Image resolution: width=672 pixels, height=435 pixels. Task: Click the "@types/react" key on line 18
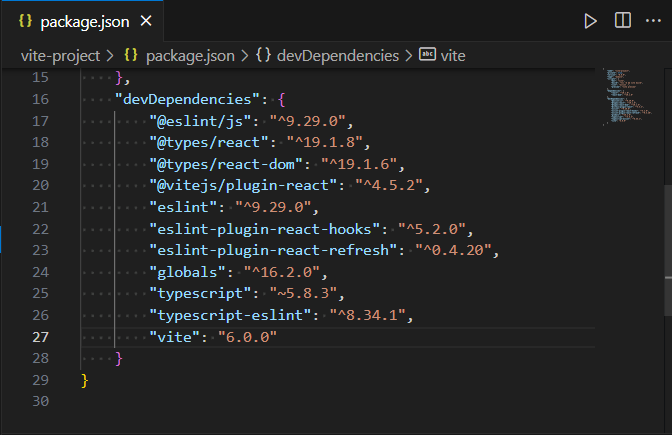tap(209, 142)
